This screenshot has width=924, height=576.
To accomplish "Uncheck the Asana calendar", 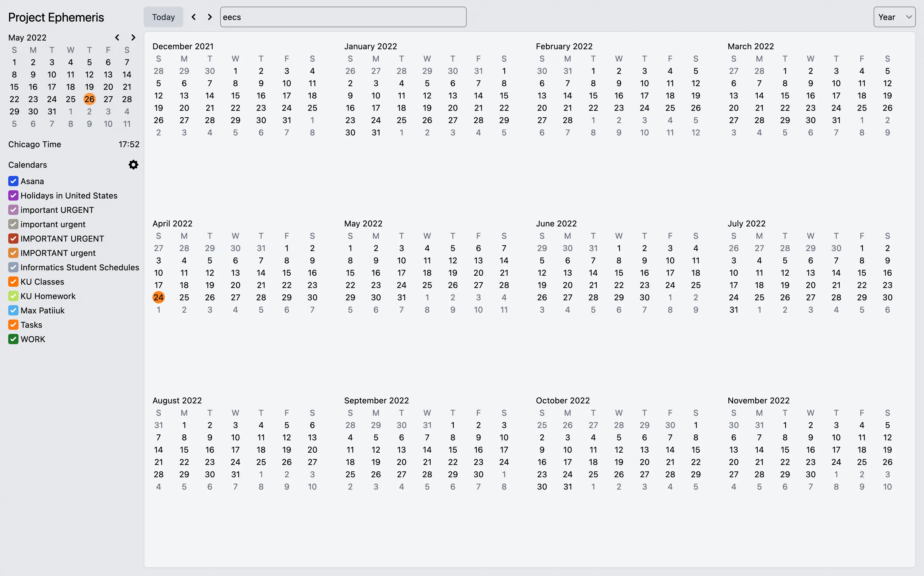I will 13,181.
